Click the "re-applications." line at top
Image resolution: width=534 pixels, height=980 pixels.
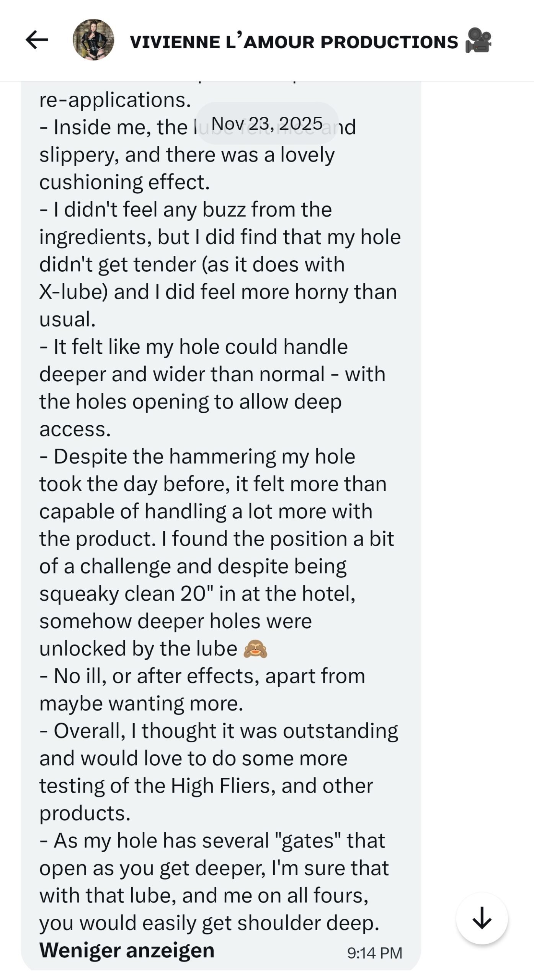pyautogui.click(x=115, y=100)
